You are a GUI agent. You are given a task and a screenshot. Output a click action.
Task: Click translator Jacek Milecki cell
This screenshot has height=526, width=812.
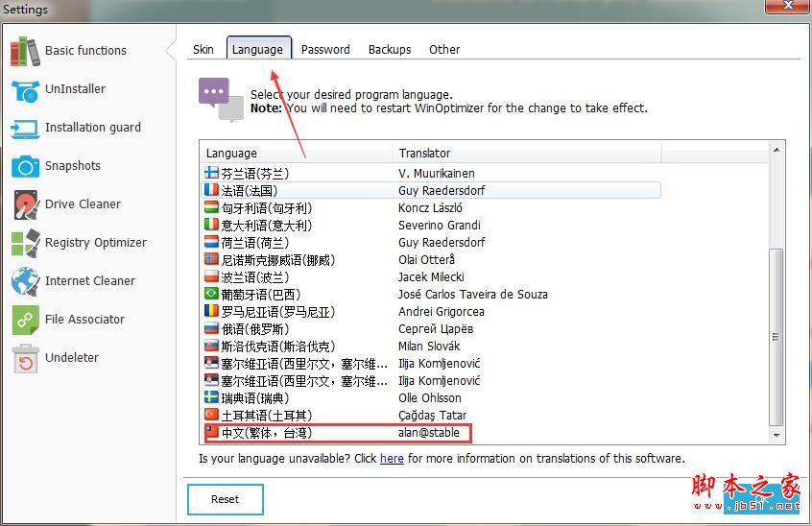[x=431, y=276]
